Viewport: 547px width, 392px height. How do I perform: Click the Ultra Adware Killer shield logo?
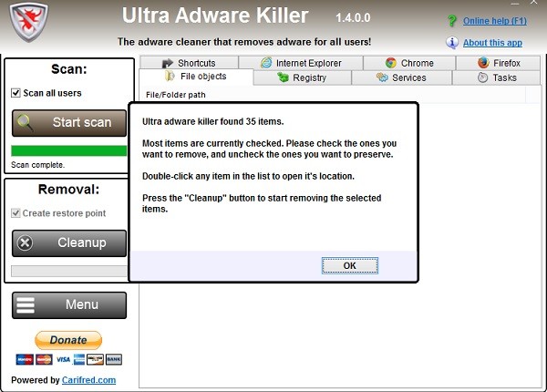pyautogui.click(x=28, y=23)
